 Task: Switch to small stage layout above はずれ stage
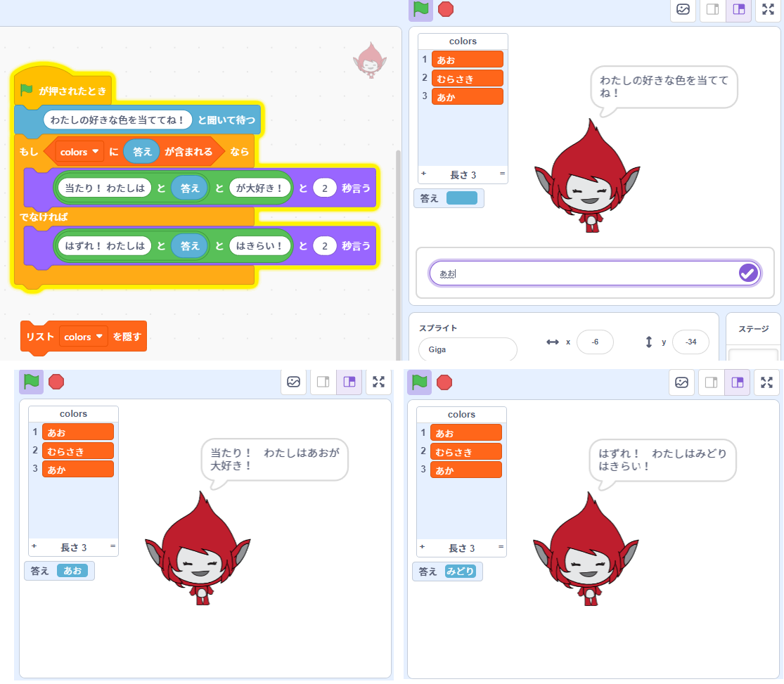(x=711, y=382)
